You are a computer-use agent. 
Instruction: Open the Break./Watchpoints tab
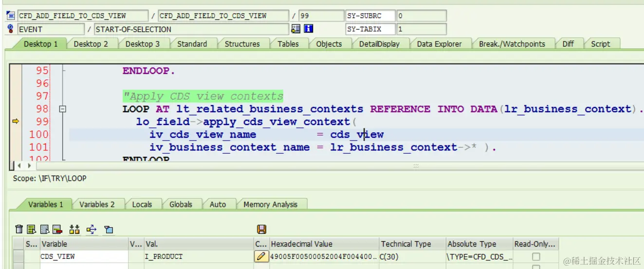click(x=512, y=44)
